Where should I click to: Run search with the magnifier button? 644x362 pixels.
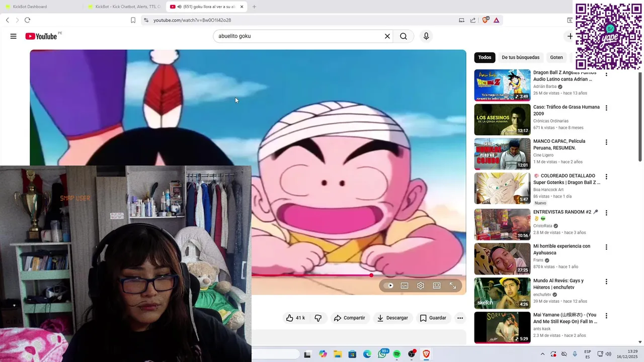click(x=404, y=36)
